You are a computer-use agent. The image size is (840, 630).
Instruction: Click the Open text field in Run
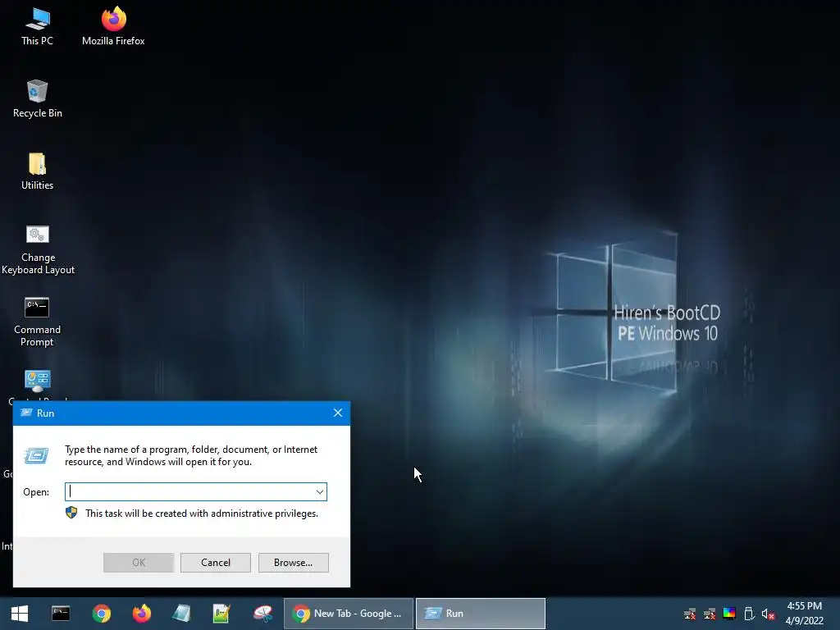tap(196, 492)
